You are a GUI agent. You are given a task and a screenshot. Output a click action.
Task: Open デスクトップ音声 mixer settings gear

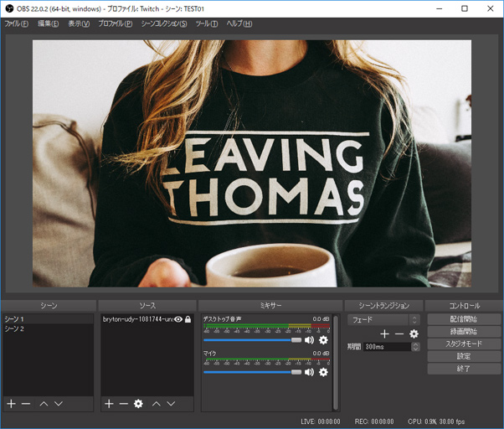(323, 340)
